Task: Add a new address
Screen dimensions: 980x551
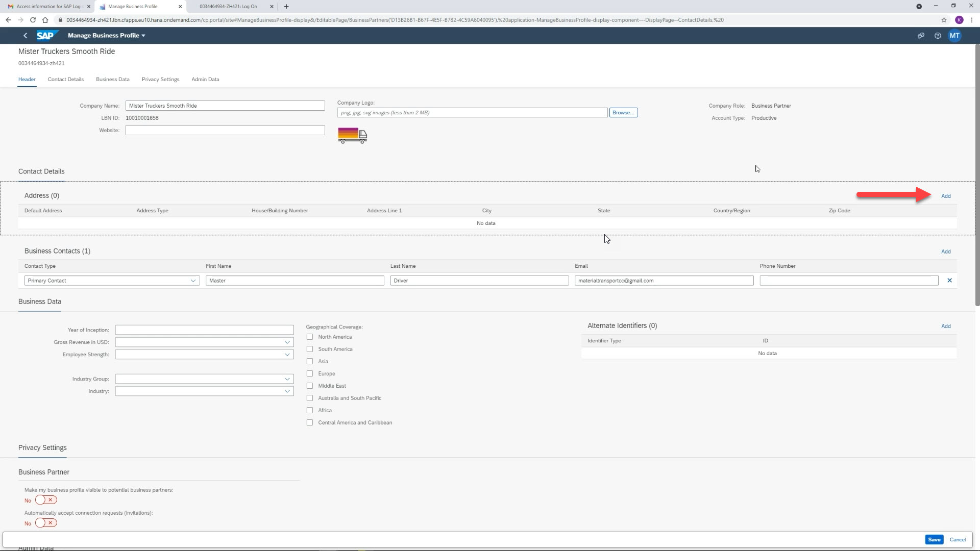Action: click(x=946, y=196)
